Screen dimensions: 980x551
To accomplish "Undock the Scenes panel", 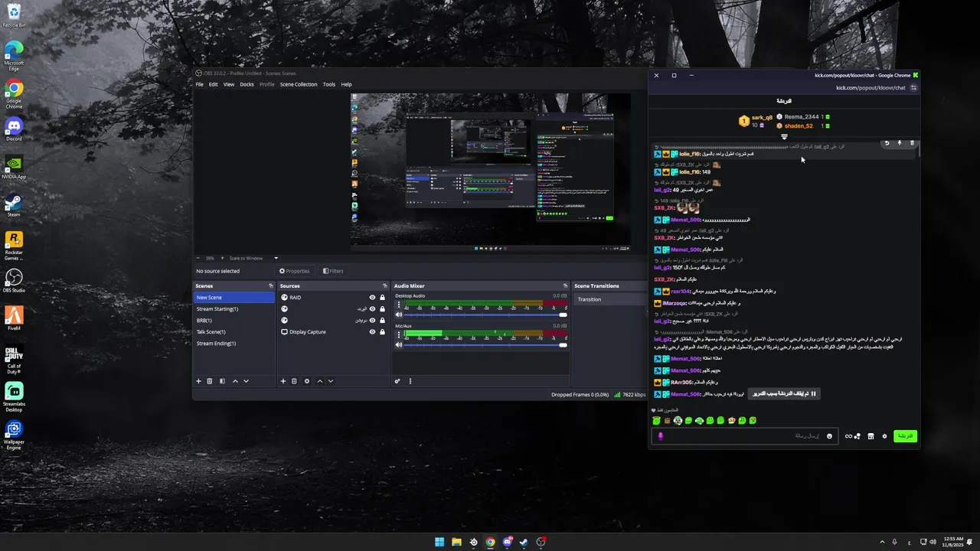I will (x=270, y=286).
